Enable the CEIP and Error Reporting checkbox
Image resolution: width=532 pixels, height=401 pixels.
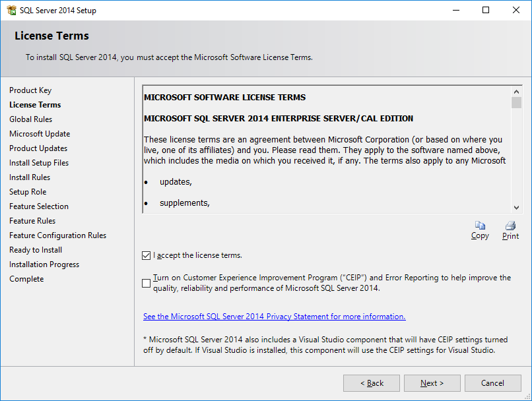147,283
